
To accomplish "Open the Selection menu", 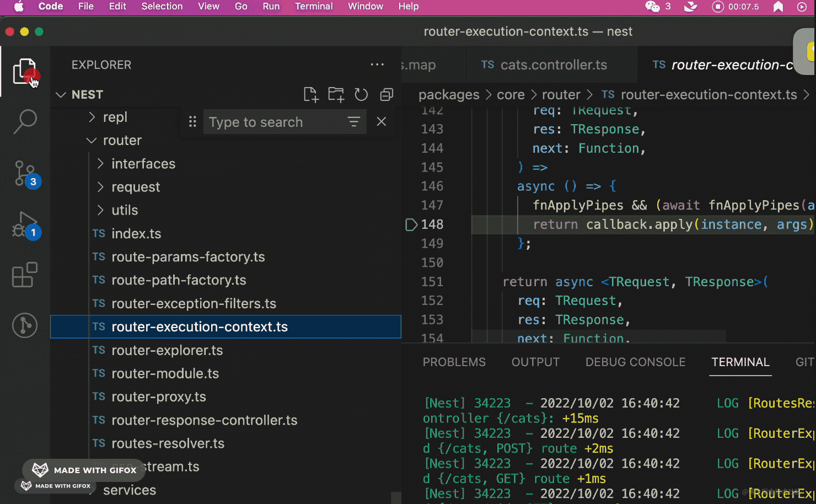I will (x=162, y=7).
